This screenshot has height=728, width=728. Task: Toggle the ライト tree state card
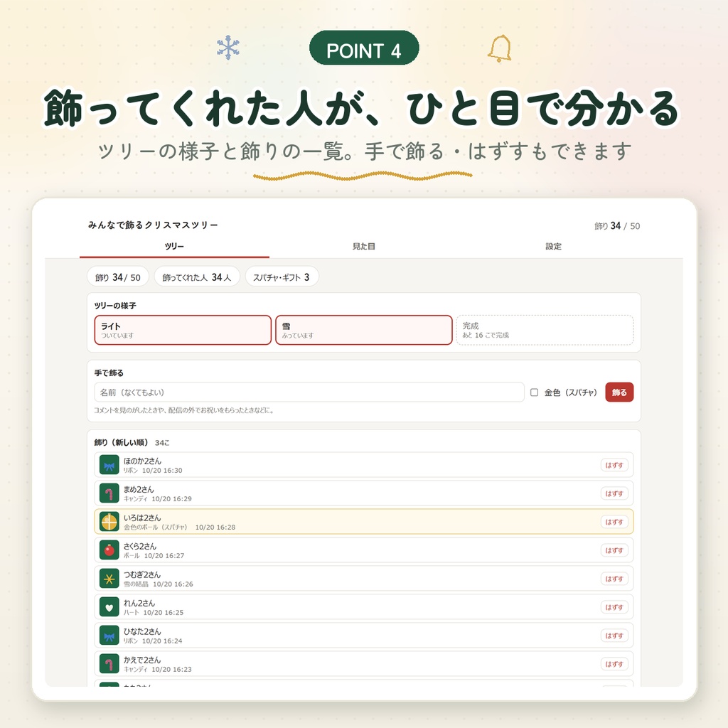(183, 330)
